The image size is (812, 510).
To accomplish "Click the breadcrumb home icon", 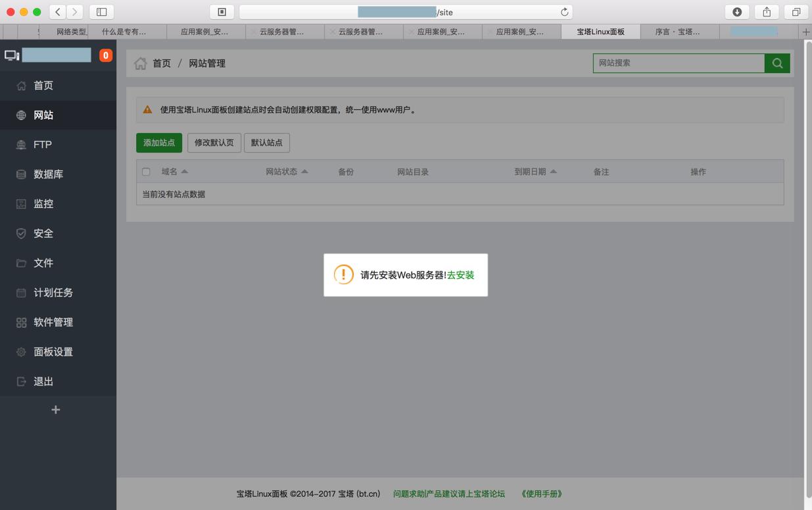I will (140, 63).
